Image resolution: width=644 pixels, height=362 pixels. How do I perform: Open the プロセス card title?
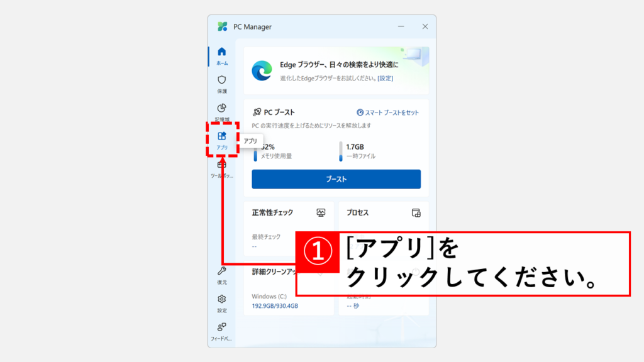click(357, 212)
